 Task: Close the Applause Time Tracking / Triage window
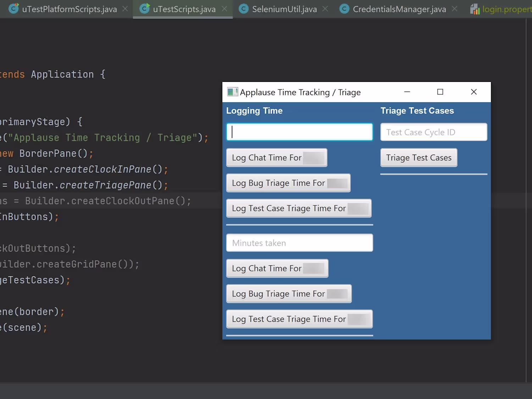[x=474, y=92]
